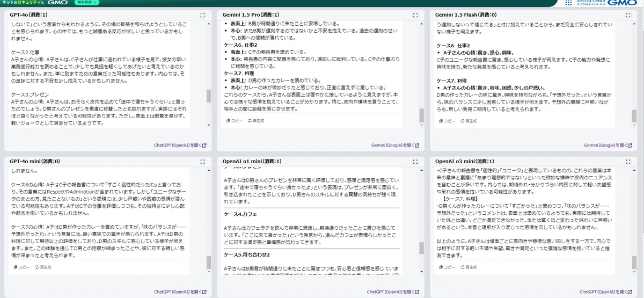Click the GPT-4o panel scroll-up arrow
Screen dimensions: 644x298
(x=209, y=25)
